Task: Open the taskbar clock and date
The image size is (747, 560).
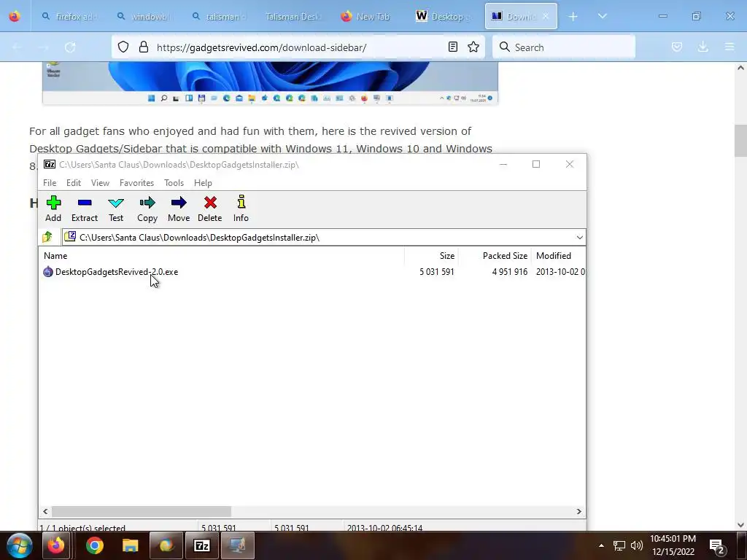Action: pyautogui.click(x=673, y=545)
